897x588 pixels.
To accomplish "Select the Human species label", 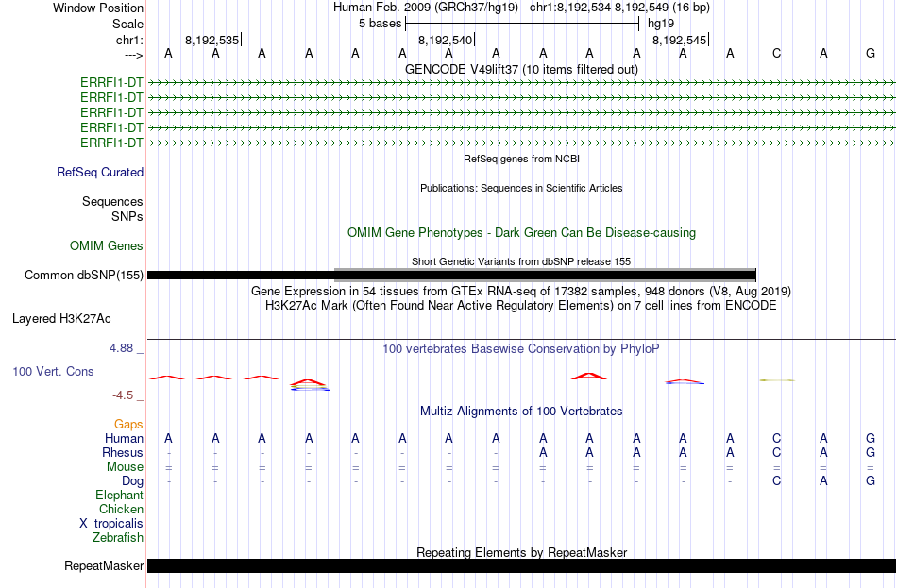I will coord(124,439).
